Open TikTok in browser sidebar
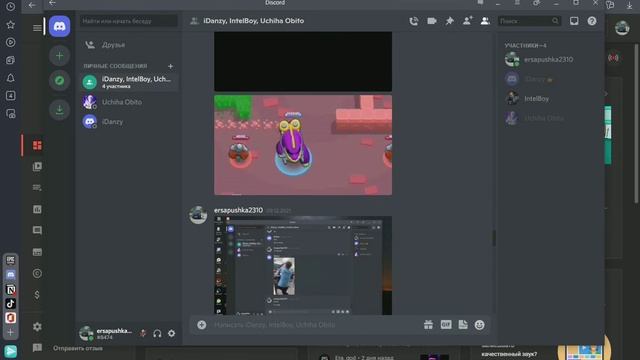Image resolution: width=640 pixels, height=360 pixels. [x=11, y=303]
